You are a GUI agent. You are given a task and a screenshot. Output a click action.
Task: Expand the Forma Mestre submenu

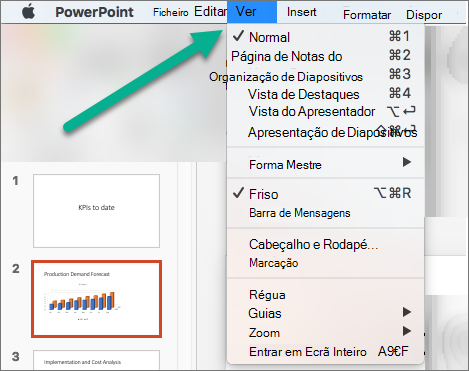pos(325,164)
